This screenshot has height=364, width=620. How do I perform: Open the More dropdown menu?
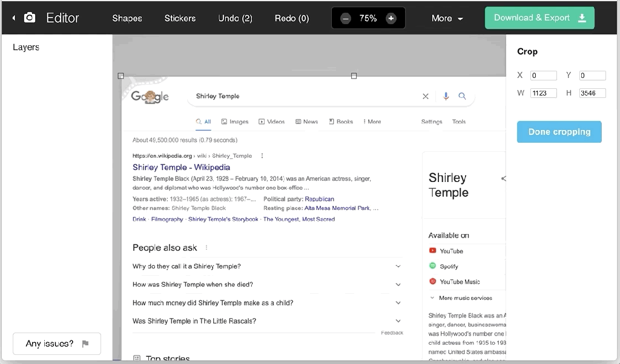(447, 18)
